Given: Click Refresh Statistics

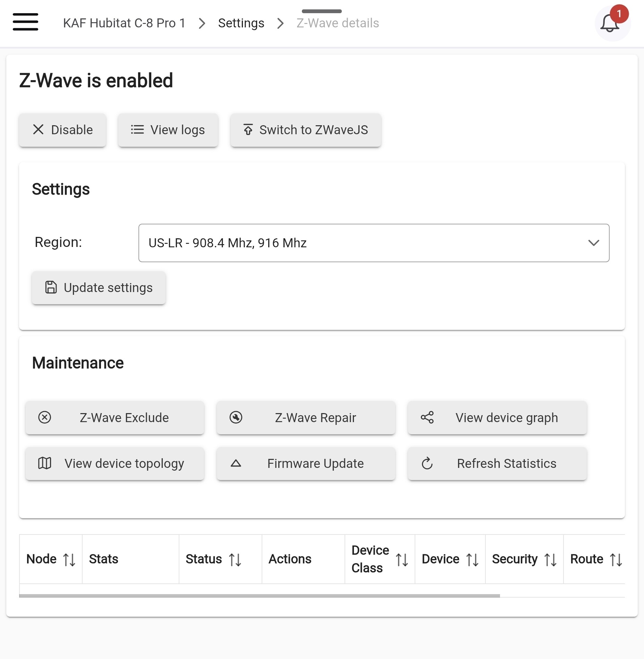Looking at the screenshot, I should click(497, 464).
